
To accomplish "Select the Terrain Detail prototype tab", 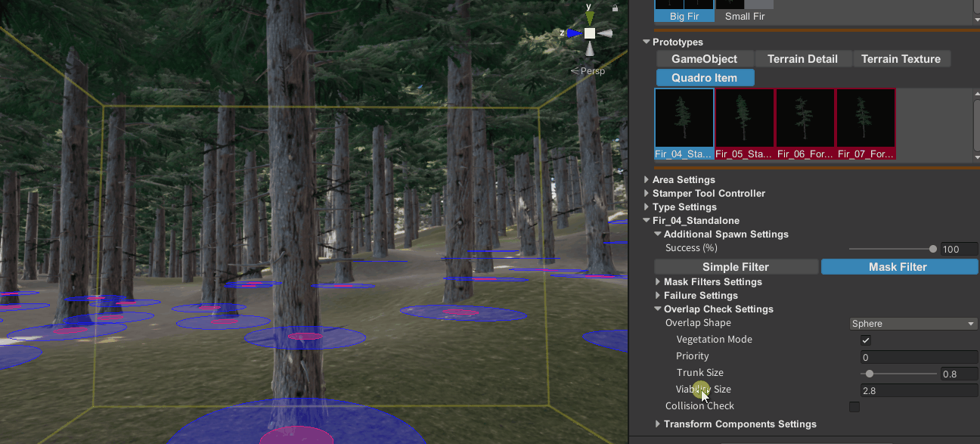I will coord(803,58).
